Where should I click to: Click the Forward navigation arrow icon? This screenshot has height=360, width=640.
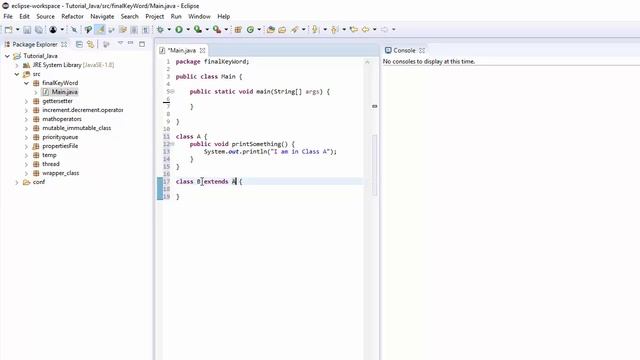[384, 29]
